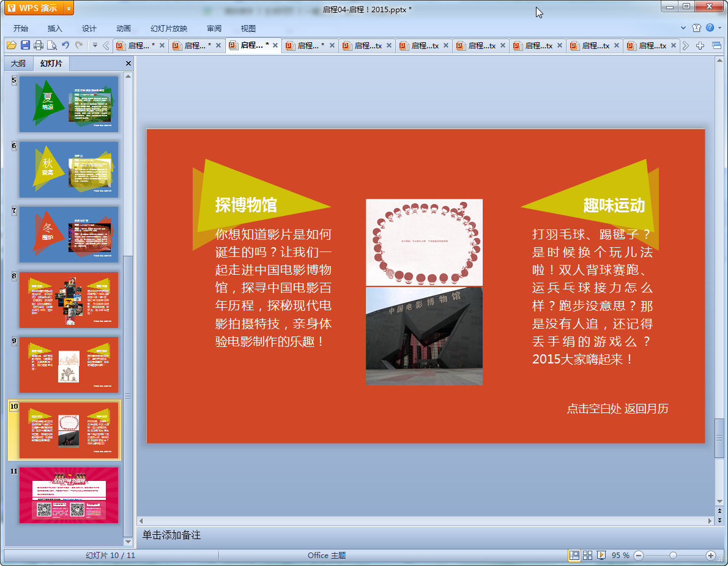Open the 插入 menu tab

tap(55, 28)
